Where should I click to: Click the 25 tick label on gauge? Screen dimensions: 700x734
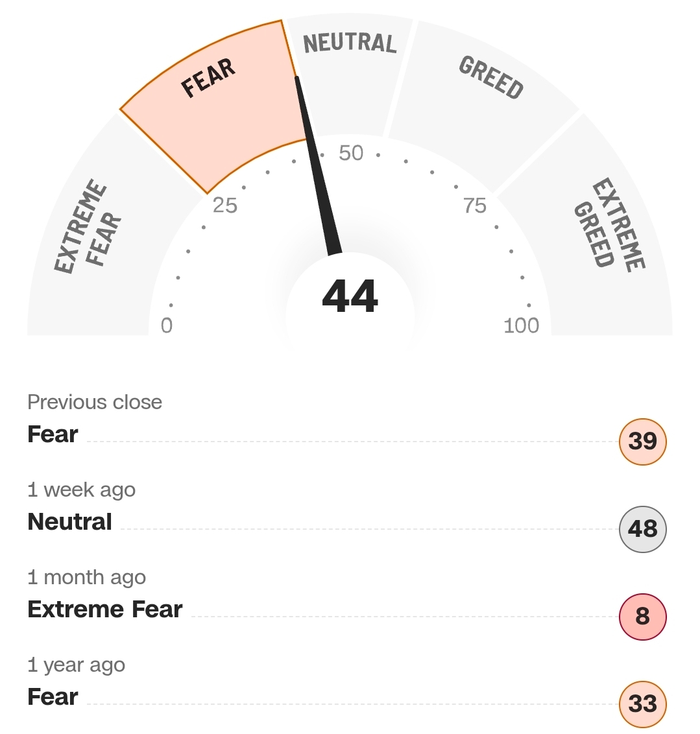(x=225, y=206)
